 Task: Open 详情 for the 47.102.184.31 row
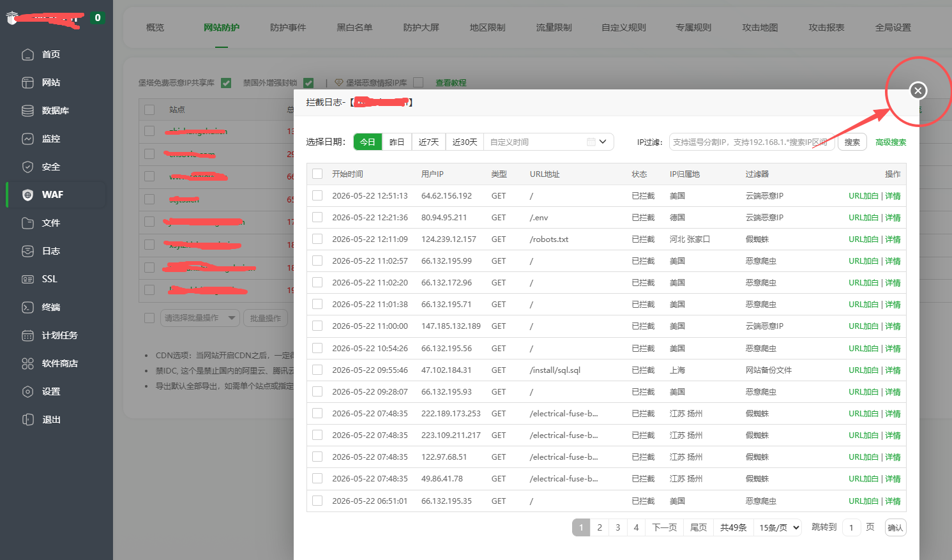[893, 370]
